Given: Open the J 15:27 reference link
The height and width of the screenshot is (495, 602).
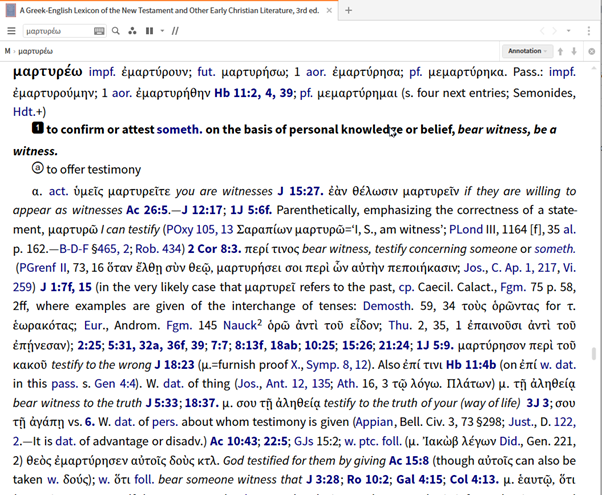Looking at the screenshot, I should pos(301,191).
